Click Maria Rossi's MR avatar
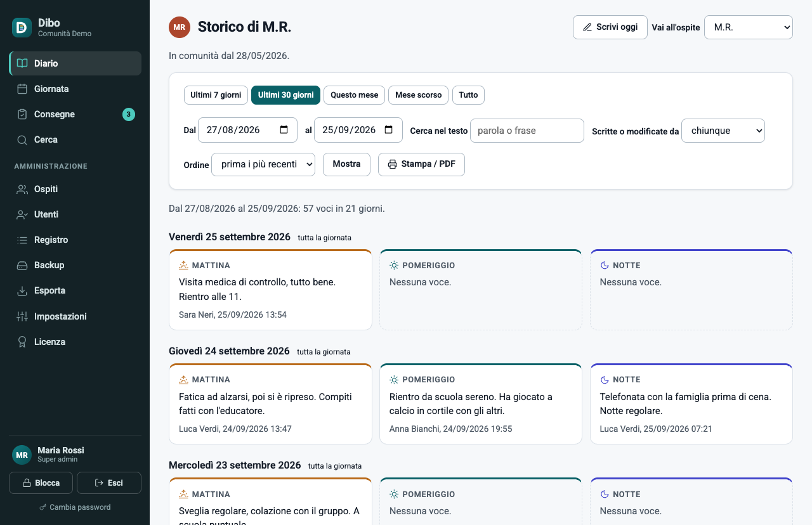The height and width of the screenshot is (525, 812). pyautogui.click(x=22, y=455)
